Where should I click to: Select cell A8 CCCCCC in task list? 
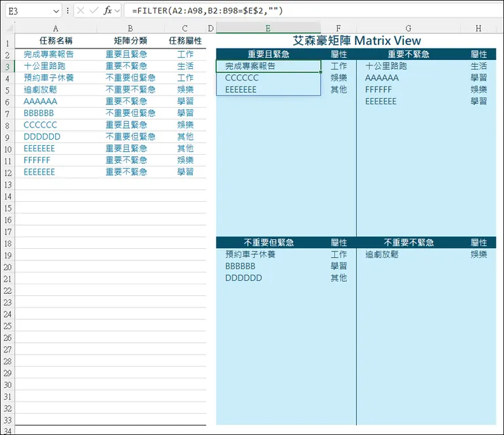tap(56, 125)
